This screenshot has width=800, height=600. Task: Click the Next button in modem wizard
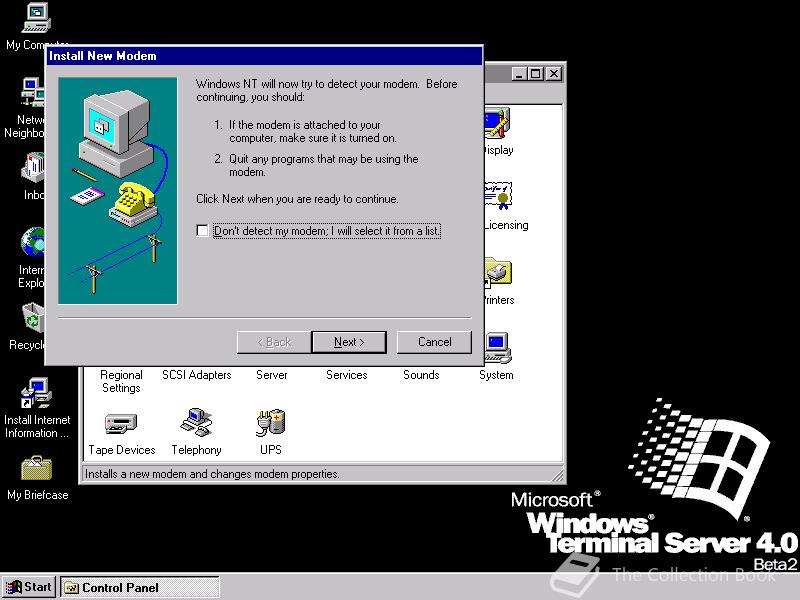coord(349,342)
